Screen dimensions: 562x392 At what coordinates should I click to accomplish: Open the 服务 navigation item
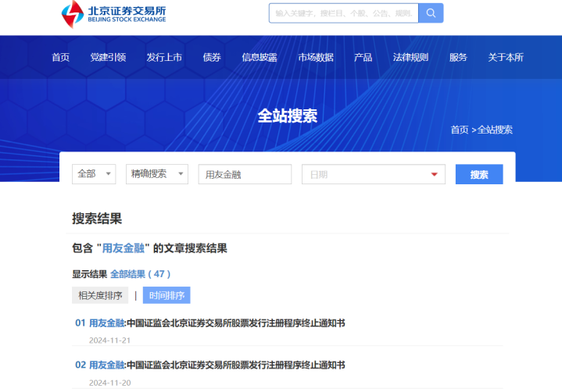point(458,57)
